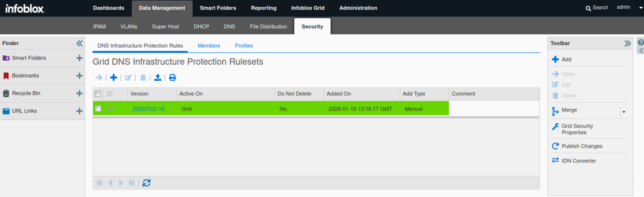Open Grid Security Properties from Toolbar
Image resolution: width=644 pixels, height=197 pixels.
(x=577, y=129)
